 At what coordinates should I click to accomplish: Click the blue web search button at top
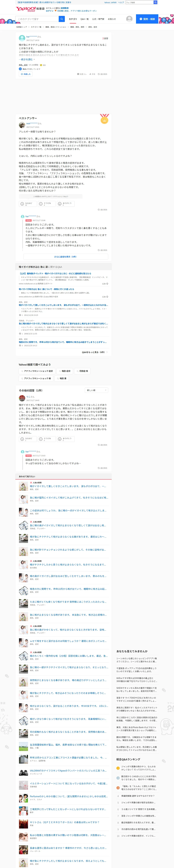[x=155, y=2]
